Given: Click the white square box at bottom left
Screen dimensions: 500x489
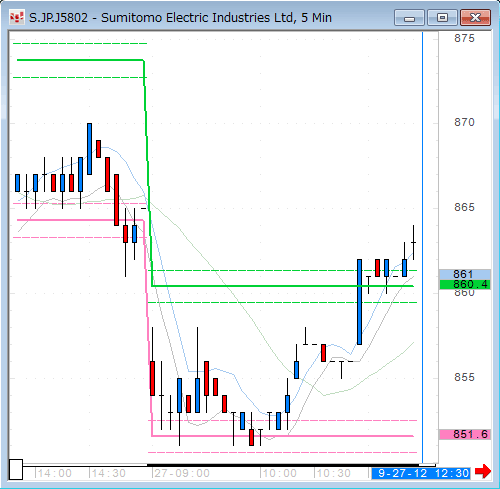Looking at the screenshot, I should coord(16,469).
